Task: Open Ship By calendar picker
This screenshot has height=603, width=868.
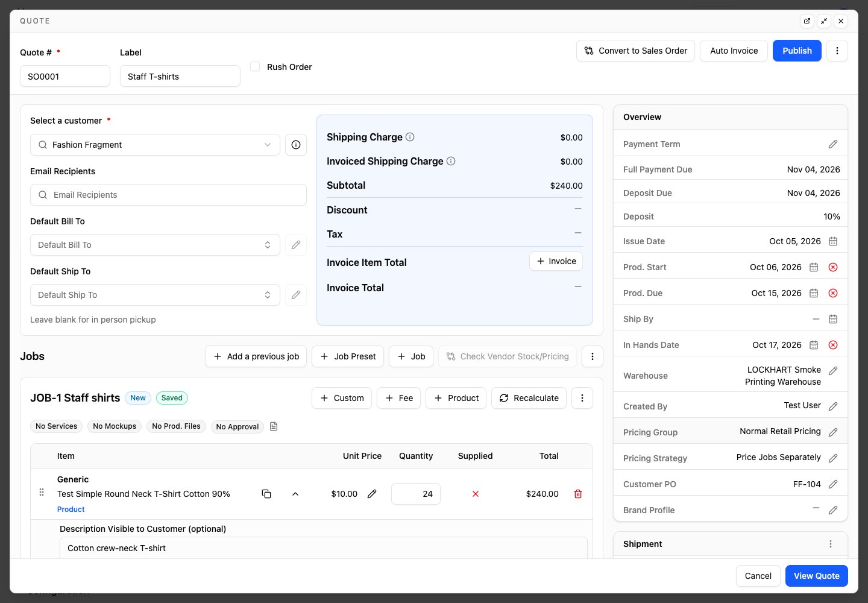Action: coord(833,319)
